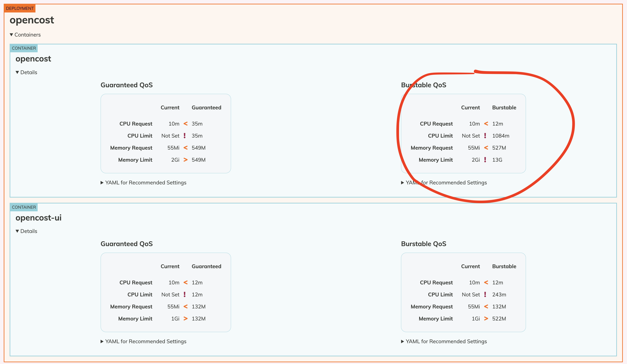Click the Burstable column header in opencost-ui table

504,266
